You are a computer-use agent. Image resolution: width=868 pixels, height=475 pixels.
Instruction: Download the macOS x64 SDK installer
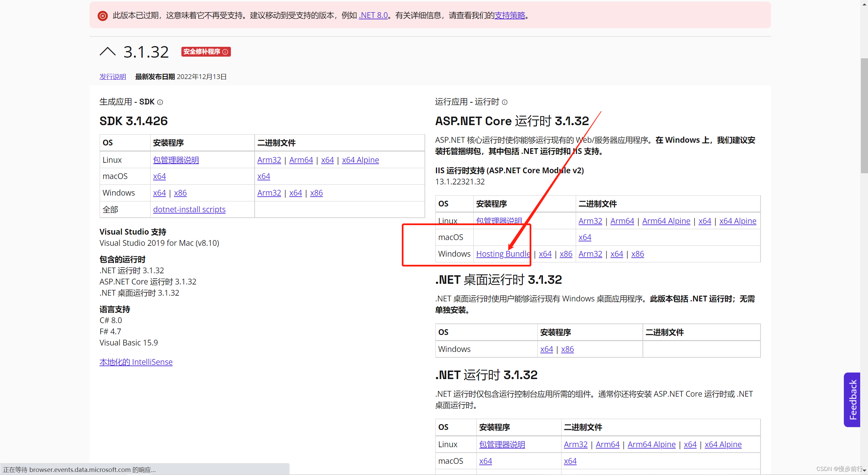pos(159,176)
